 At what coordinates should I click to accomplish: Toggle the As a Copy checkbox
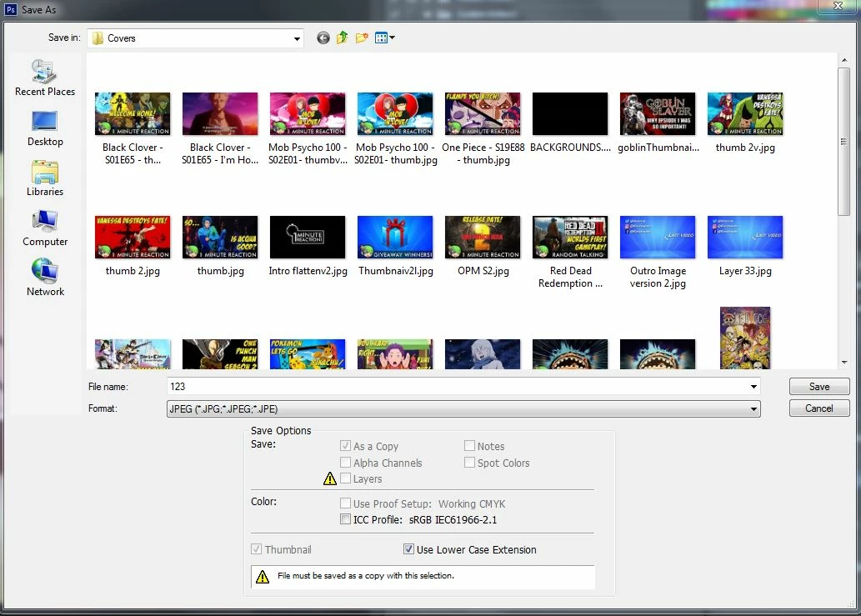(x=345, y=446)
